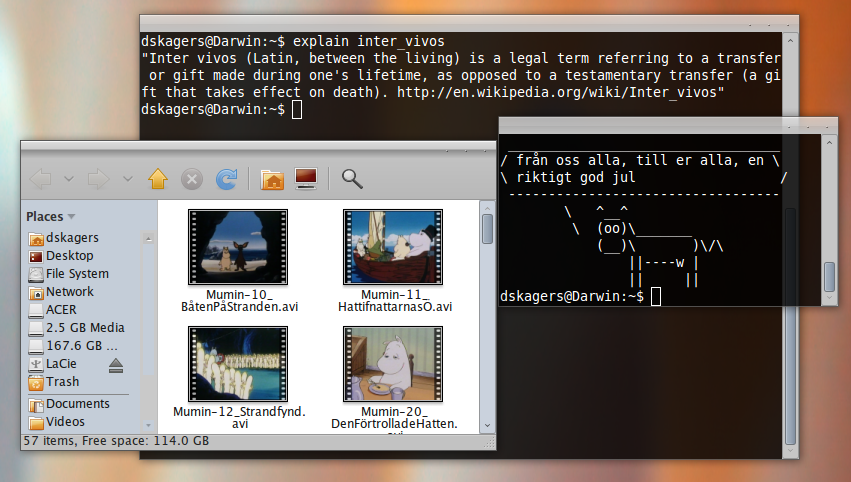Select Mumin-12 Strandfynd video thumbnail
Screen dimensions: 851x482
pos(238,364)
